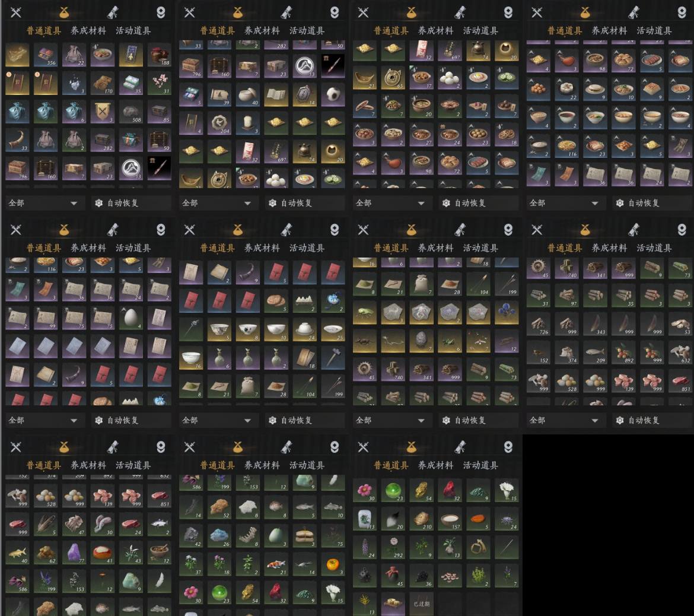Open crossed-swords equipment category in top-left panel
This screenshot has width=694, height=616.
pyautogui.click(x=16, y=12)
